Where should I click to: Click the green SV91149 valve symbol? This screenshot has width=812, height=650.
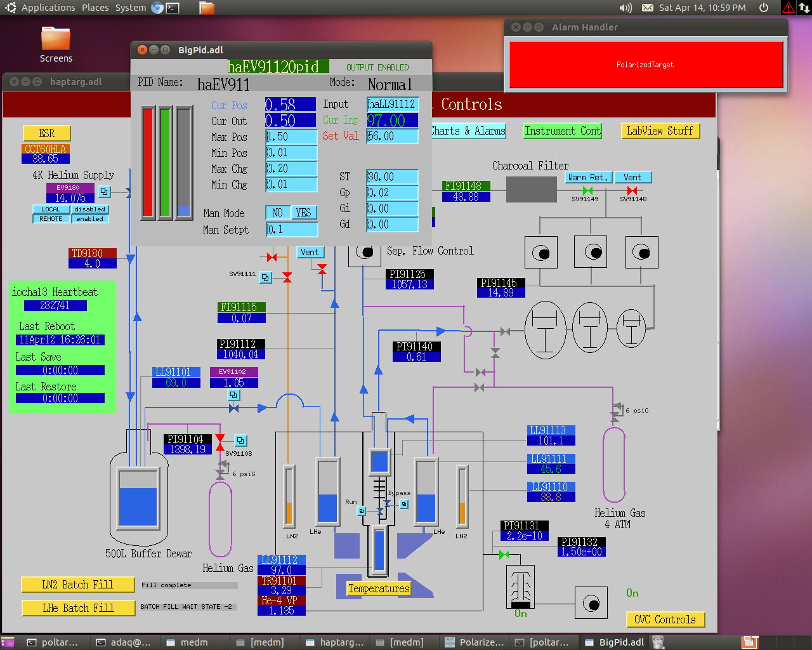click(587, 190)
